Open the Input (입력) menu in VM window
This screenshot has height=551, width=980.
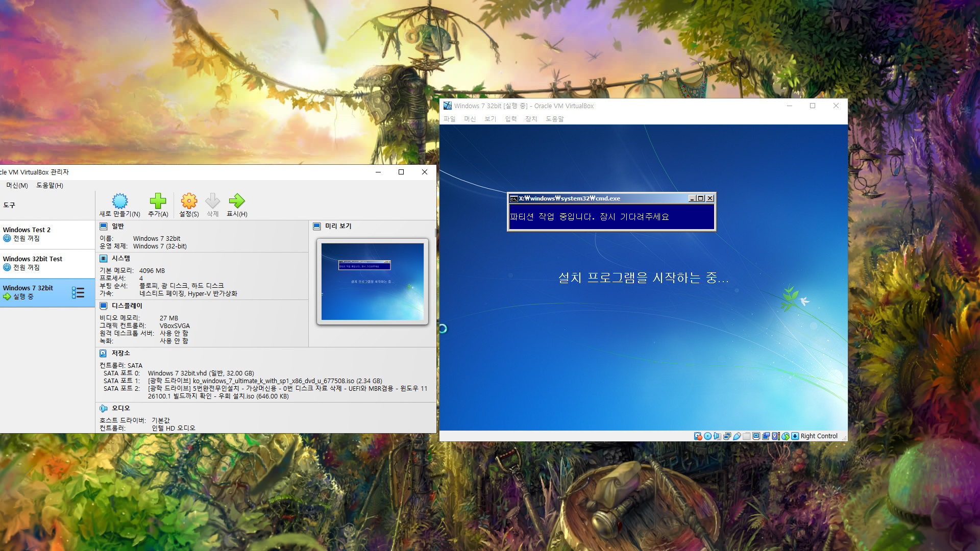(511, 119)
